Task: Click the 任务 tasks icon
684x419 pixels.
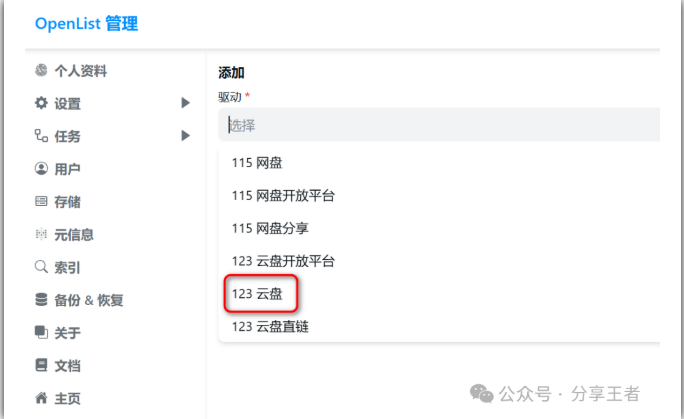Action: click(41, 136)
